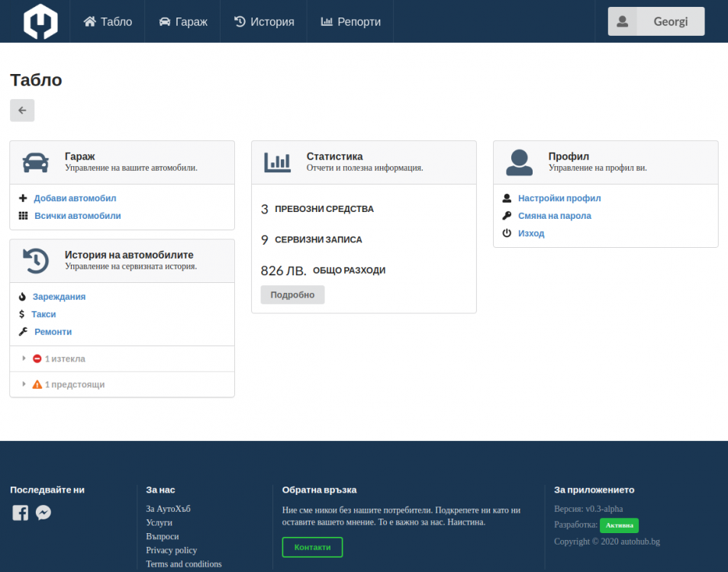Viewport: 728px width, 572px height.
Task: Open the Репорти menu item
Action: [350, 21]
